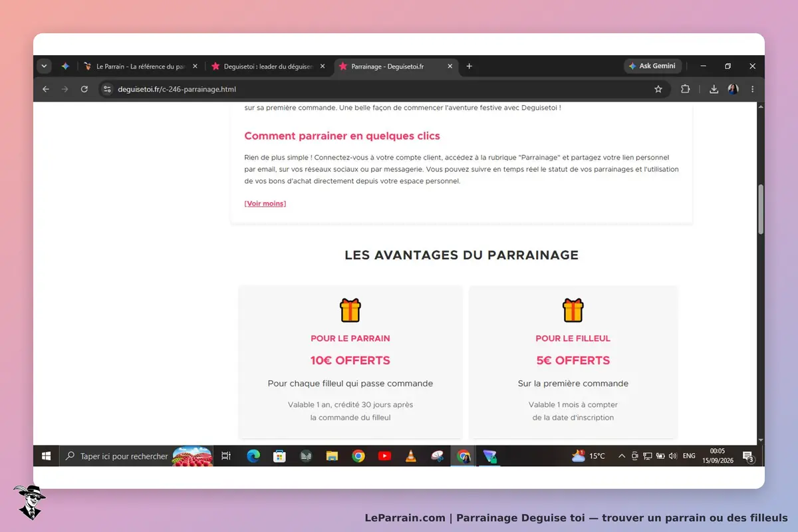
Task: Open the purple triangle app in taskbar
Action: point(490,456)
